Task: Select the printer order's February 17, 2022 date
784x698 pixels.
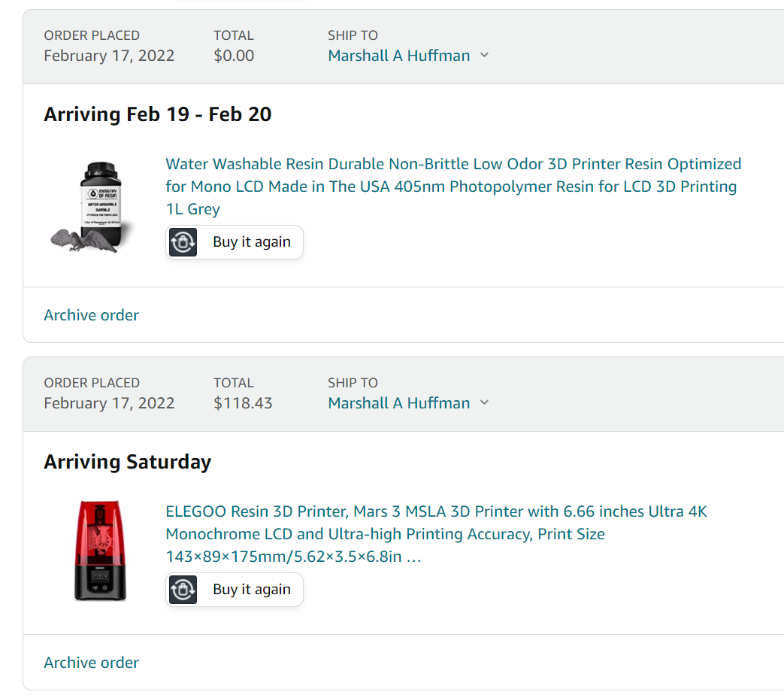Action: 109,403
